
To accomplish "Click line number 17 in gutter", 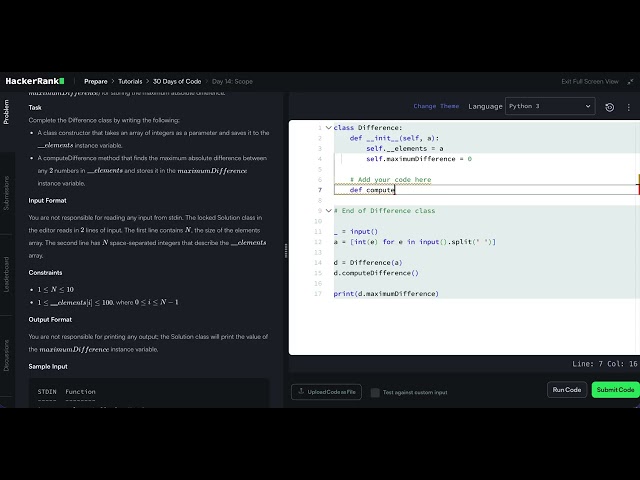I will [318, 293].
